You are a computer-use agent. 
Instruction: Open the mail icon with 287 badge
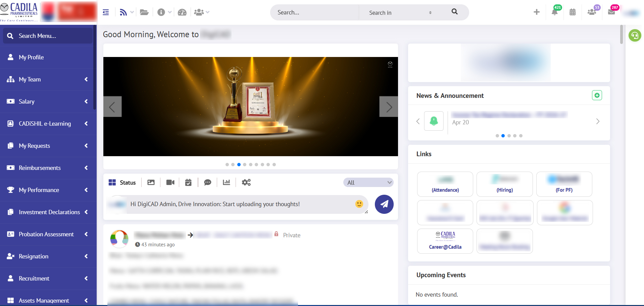(x=611, y=12)
